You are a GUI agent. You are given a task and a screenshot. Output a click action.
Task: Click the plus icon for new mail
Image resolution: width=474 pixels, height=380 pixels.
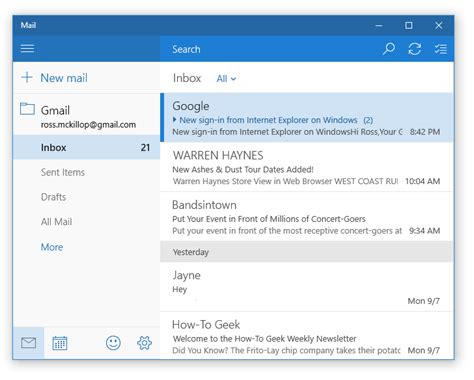click(27, 77)
